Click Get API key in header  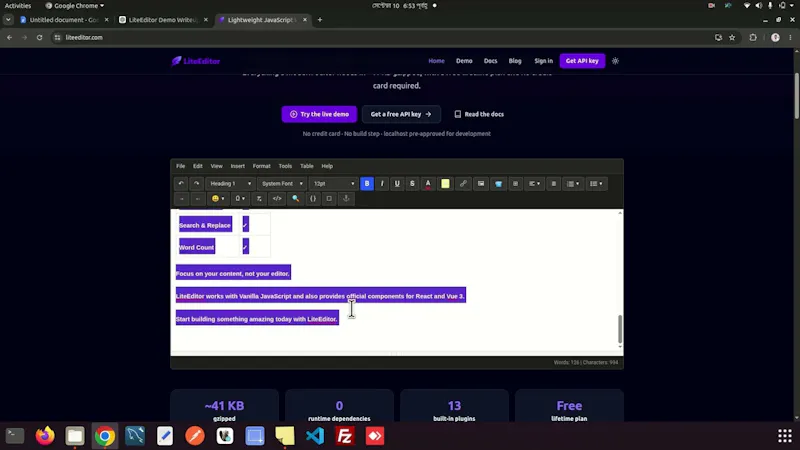click(x=582, y=61)
